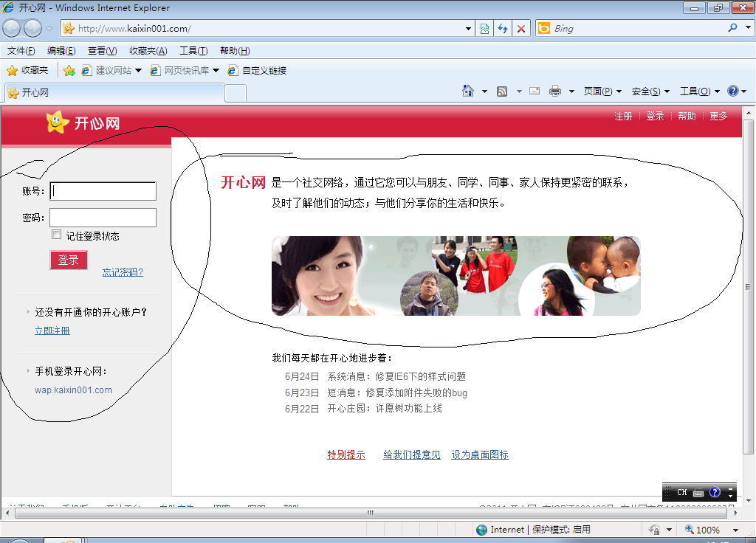This screenshot has height=543, width=756.
Task: Open the recent pages dropdown beside Forward
Action: [49, 29]
